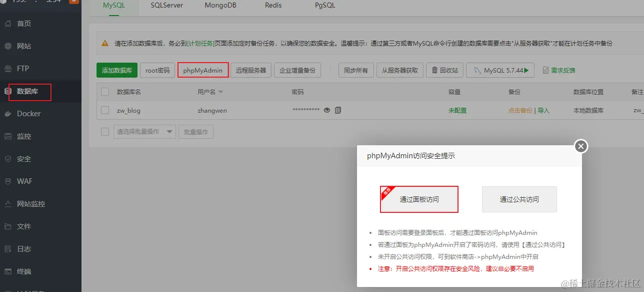This screenshot has width=644, height=292.
Task: Open the 请选择批量操作 dropdown
Action: (x=144, y=132)
